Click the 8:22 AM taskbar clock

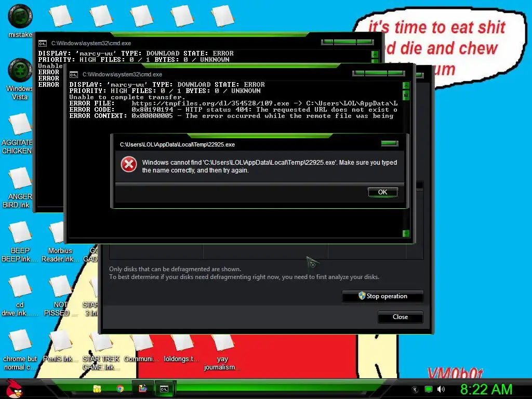(x=486, y=389)
